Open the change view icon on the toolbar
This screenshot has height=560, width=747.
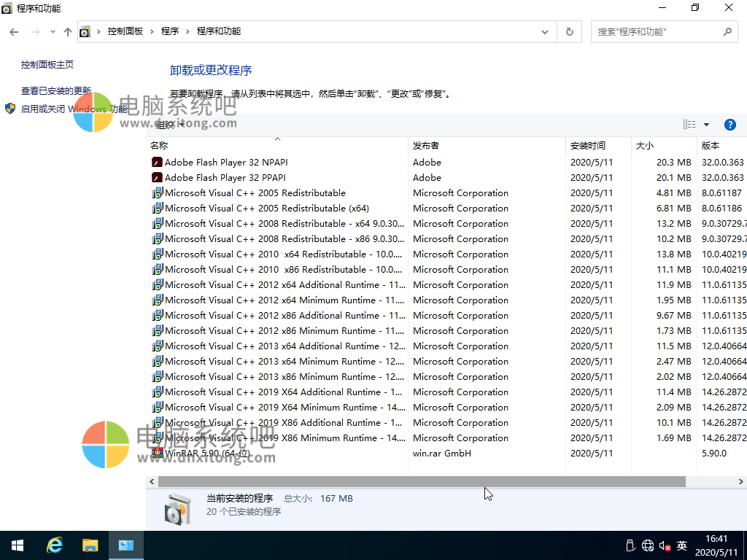(689, 124)
